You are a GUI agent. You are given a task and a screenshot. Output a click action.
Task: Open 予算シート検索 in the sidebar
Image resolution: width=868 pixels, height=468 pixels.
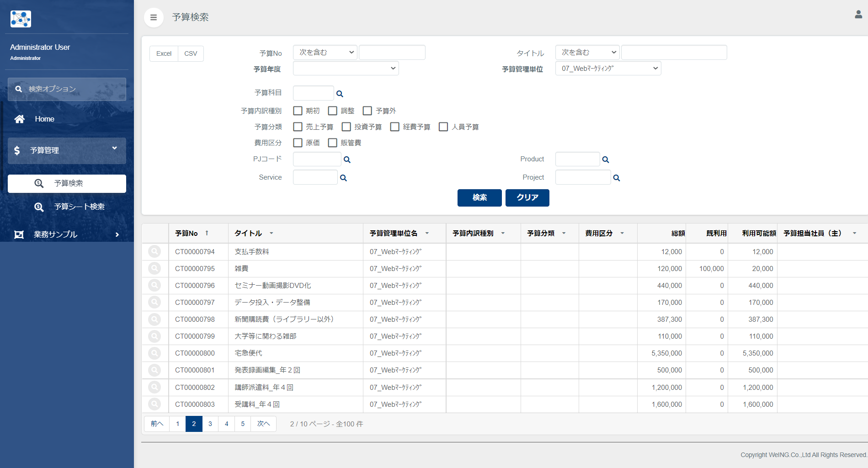click(79, 207)
